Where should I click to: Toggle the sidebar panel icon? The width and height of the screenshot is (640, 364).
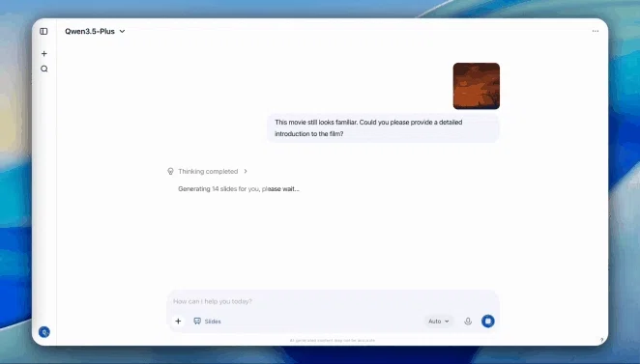[x=44, y=32]
